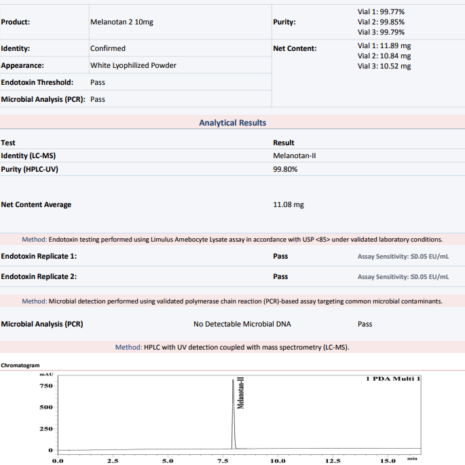Click the 'Product:' label

15,22
